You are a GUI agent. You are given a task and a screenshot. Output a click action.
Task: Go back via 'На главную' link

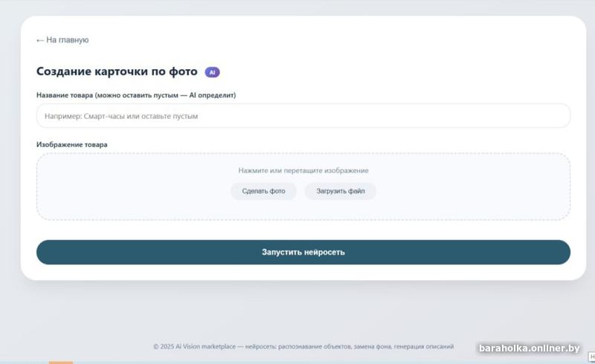(x=62, y=40)
